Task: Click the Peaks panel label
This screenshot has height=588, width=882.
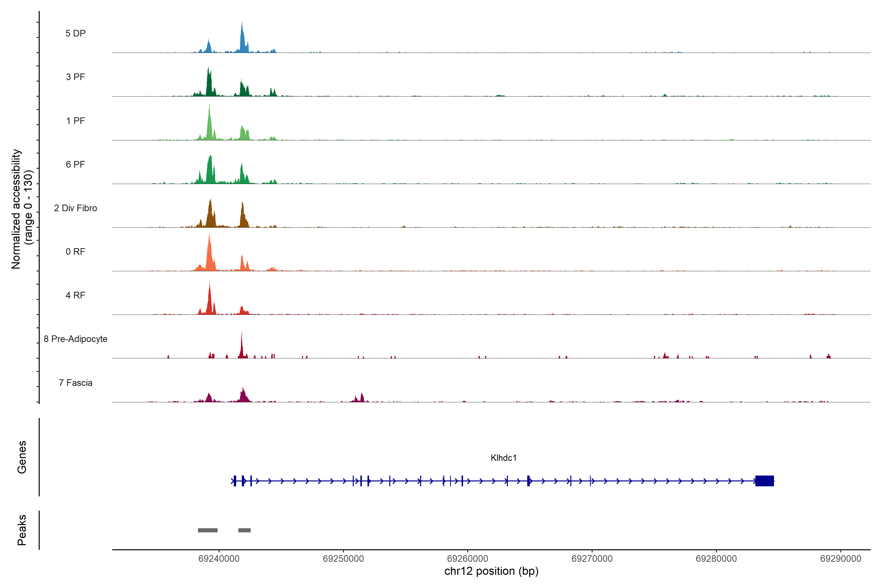Action: pyautogui.click(x=22, y=530)
